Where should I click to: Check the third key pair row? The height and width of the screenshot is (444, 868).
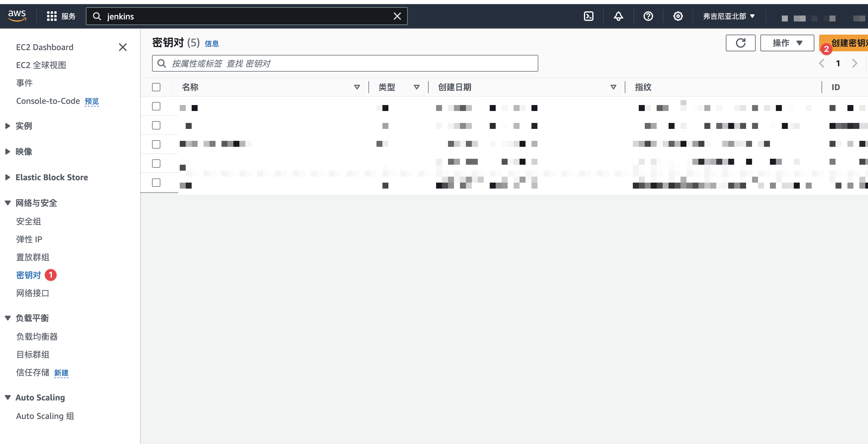156,144
